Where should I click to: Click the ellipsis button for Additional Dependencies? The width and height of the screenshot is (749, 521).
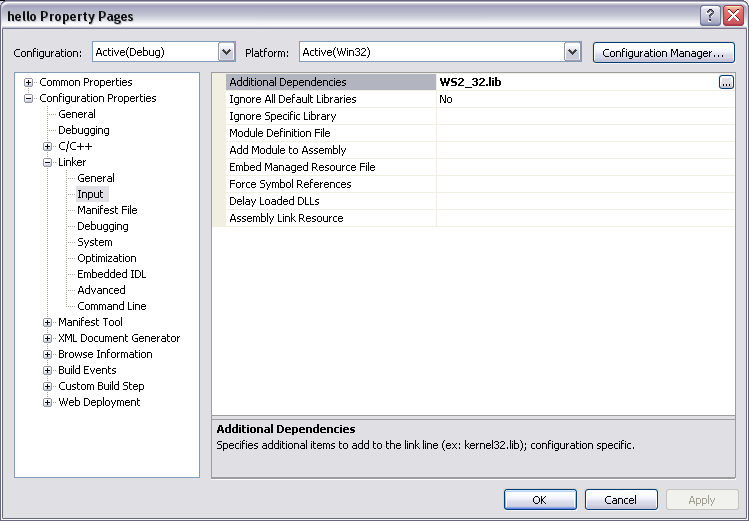pos(726,83)
